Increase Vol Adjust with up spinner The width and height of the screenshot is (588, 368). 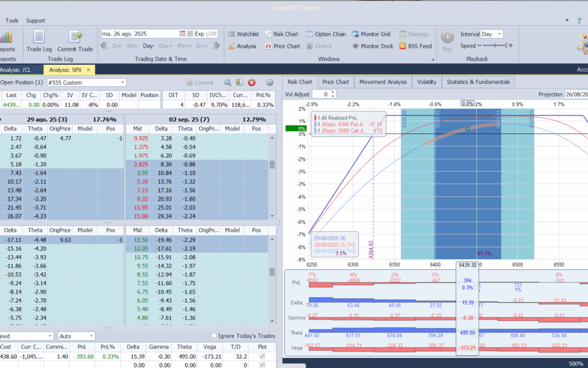click(x=333, y=92)
